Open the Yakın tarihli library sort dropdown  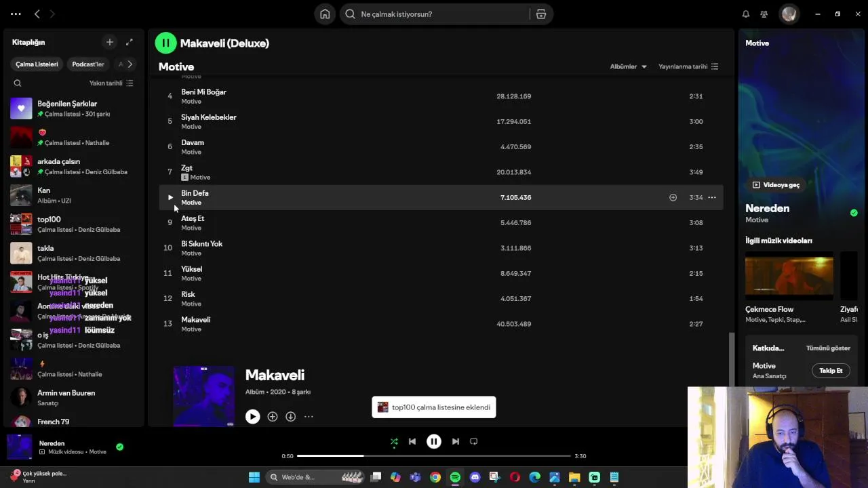point(111,83)
